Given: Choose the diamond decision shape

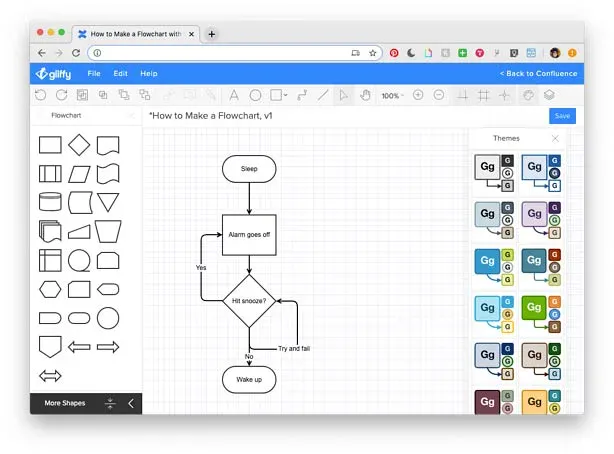Looking at the screenshot, I should pyautogui.click(x=79, y=145).
